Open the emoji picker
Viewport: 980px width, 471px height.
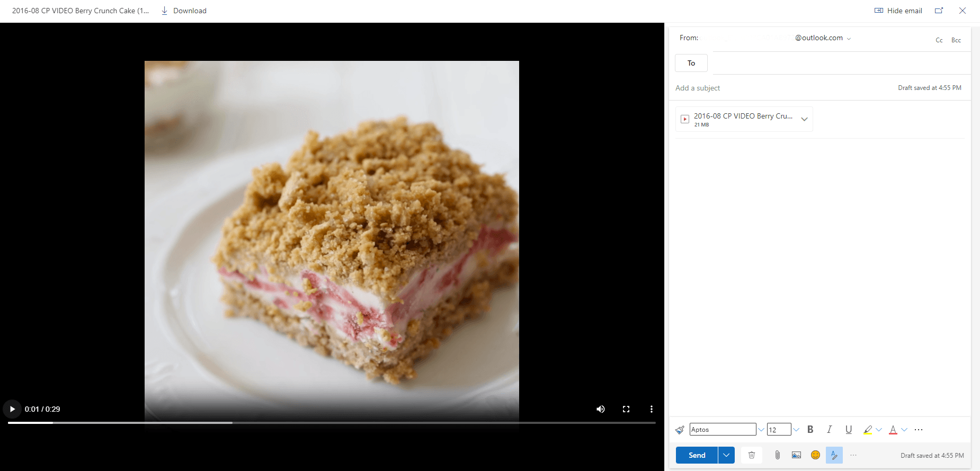pos(815,455)
